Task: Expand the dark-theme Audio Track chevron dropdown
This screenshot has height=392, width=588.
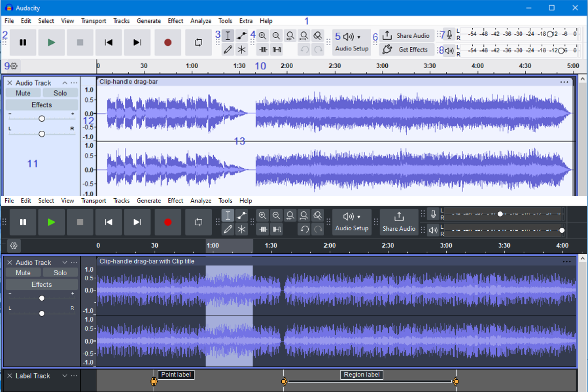Action: 64,263
